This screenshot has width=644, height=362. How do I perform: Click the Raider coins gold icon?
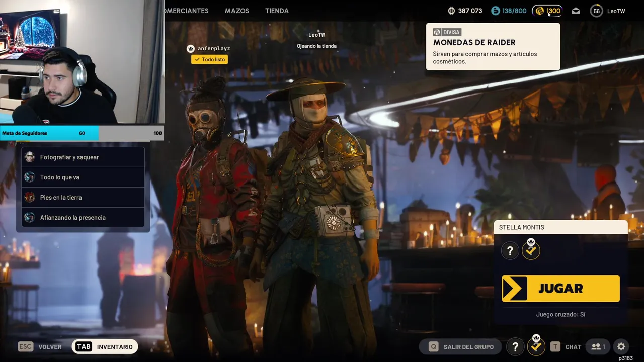[539, 11]
